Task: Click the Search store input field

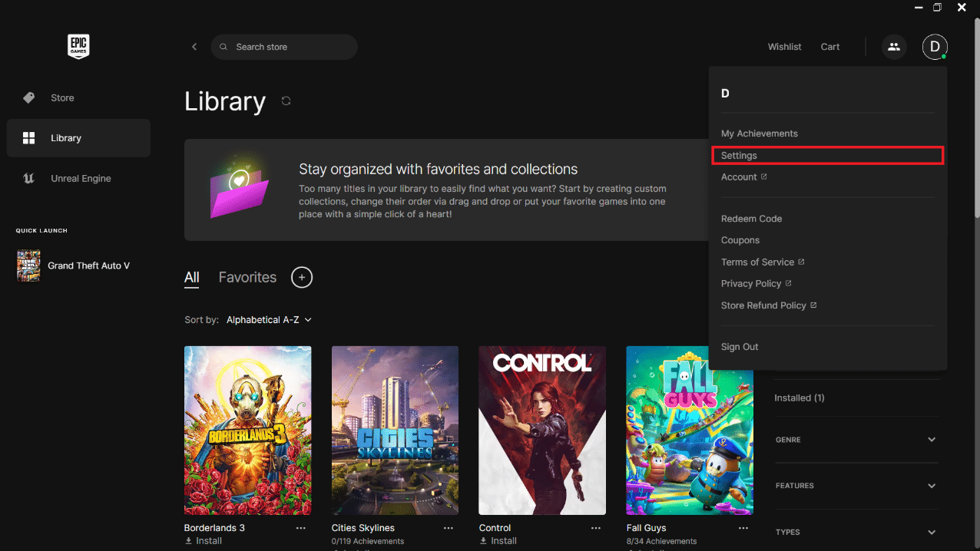Action: point(284,47)
